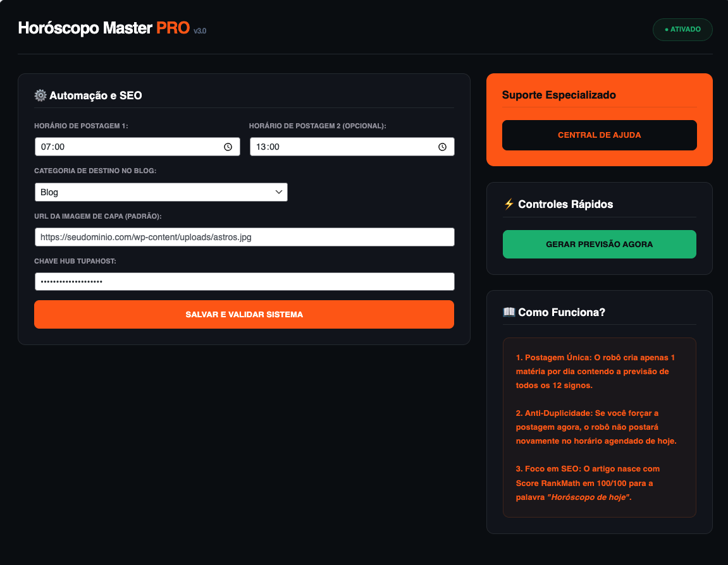Click the Como Funciona? section heading
Screen dimensions: 728x565
561,312
